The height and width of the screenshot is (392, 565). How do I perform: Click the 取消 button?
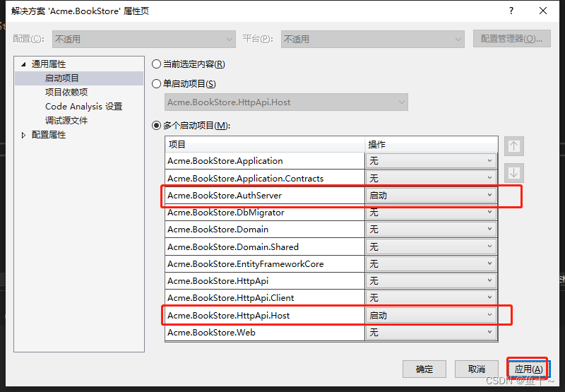476,369
